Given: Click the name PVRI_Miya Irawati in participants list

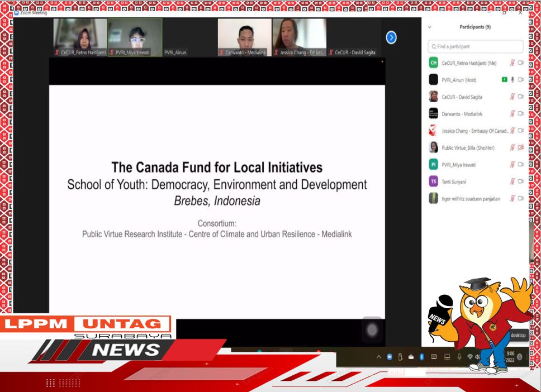Looking at the screenshot, I should click(458, 165).
